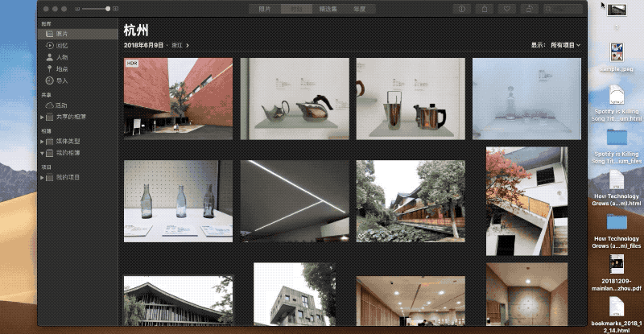Switch to the 时刻 tab

pyautogui.click(x=296, y=9)
